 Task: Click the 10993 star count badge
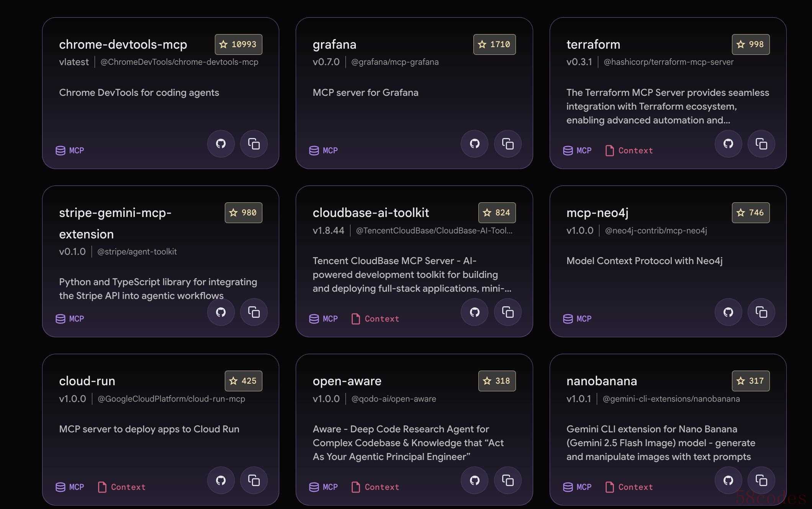(238, 44)
